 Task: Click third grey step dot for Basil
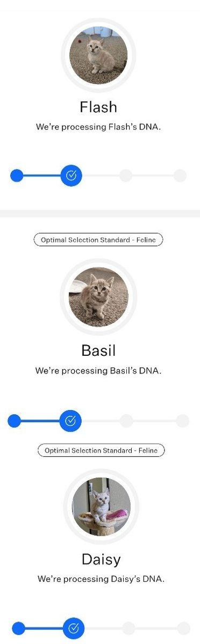[126, 421]
